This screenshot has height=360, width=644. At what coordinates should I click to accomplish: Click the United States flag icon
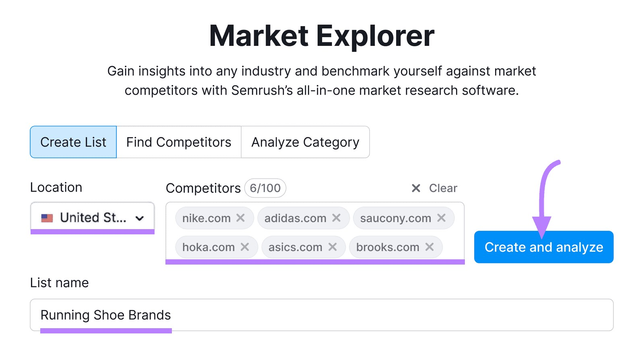click(47, 217)
